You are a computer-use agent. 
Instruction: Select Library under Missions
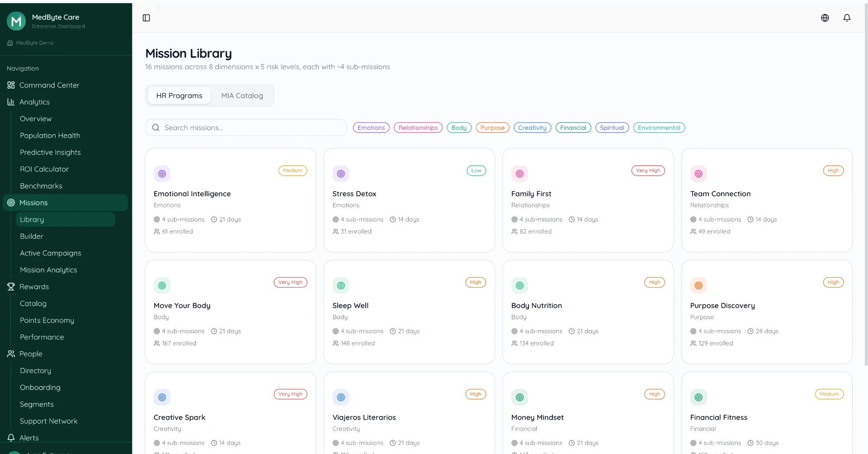[65, 219]
